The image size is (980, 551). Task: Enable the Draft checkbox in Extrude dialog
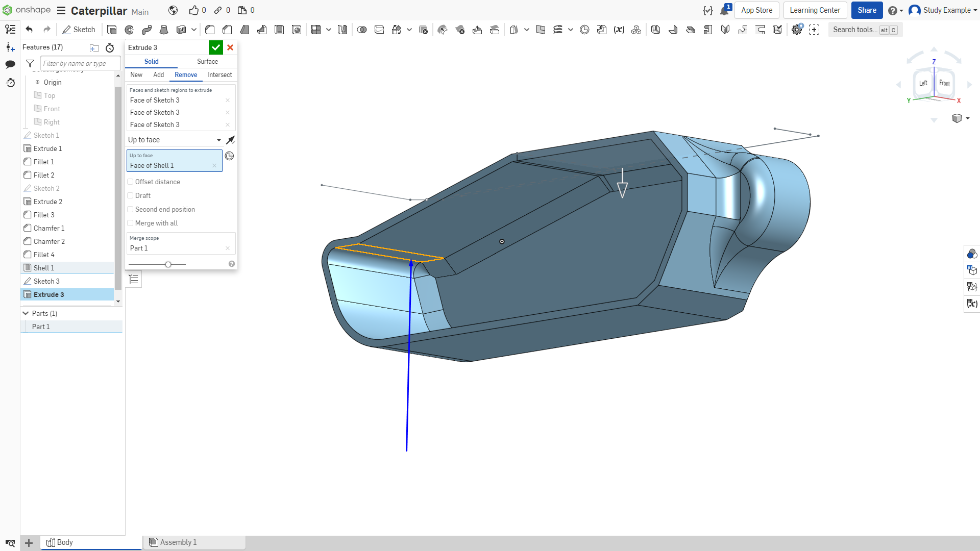[130, 195]
